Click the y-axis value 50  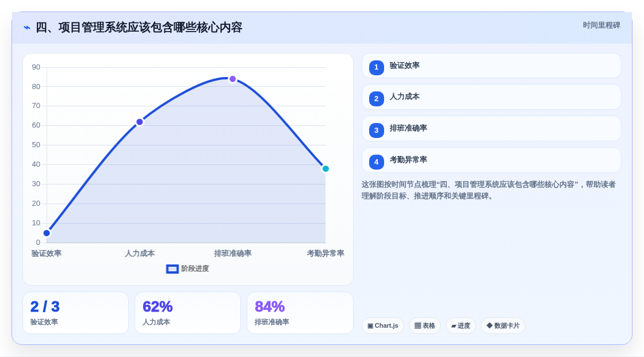pyautogui.click(x=36, y=145)
